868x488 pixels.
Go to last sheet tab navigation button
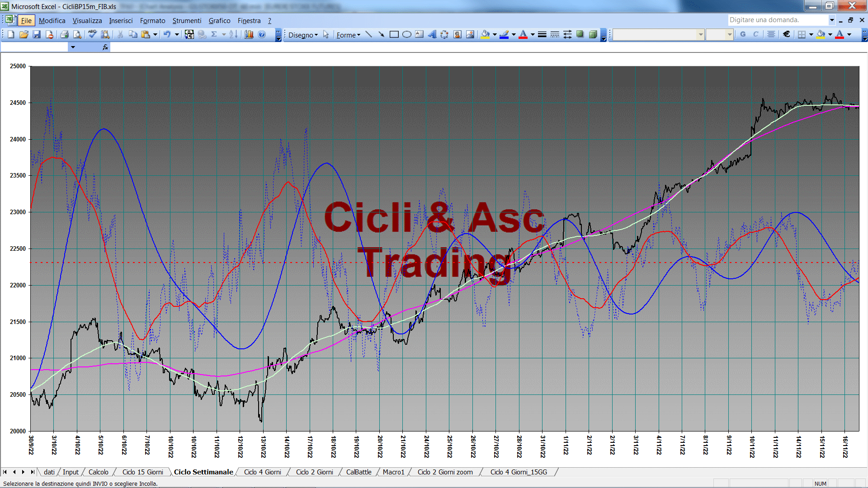32,472
